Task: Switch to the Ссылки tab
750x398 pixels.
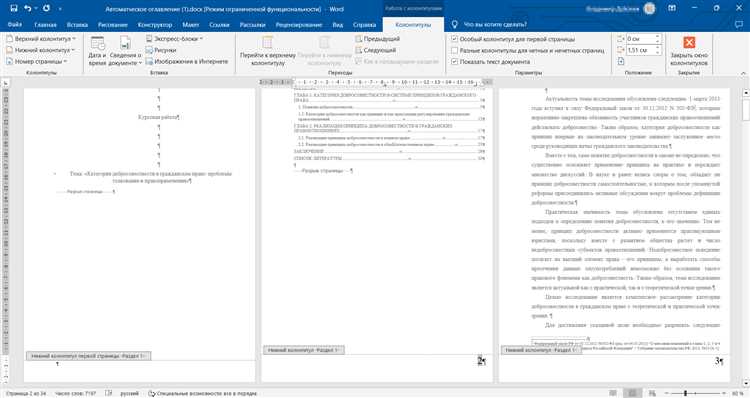Action: click(x=219, y=24)
